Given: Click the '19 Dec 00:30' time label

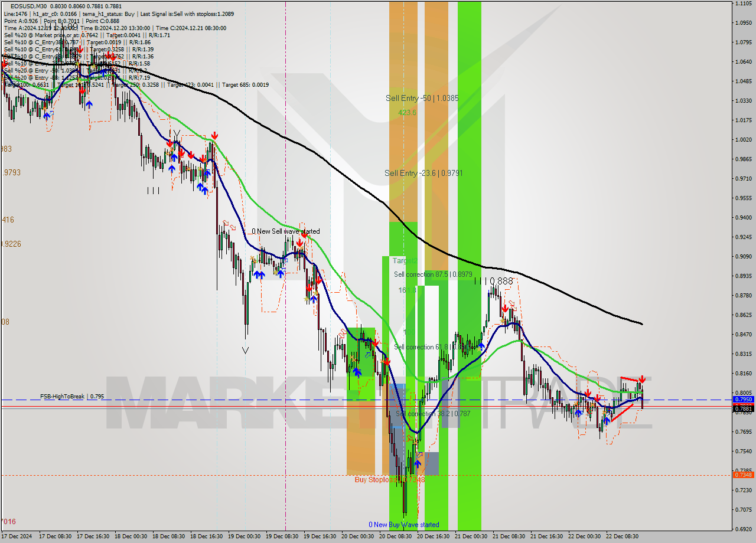Looking at the screenshot, I should (x=244, y=537).
